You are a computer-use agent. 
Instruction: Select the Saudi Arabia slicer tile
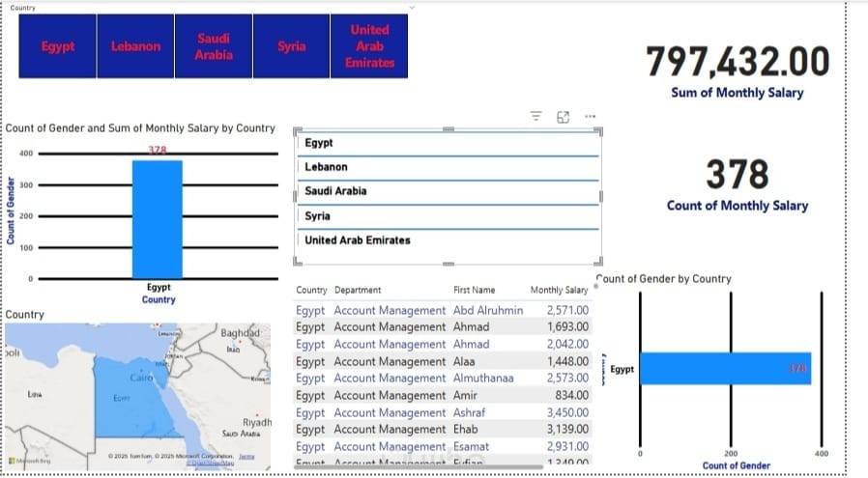[x=214, y=46]
